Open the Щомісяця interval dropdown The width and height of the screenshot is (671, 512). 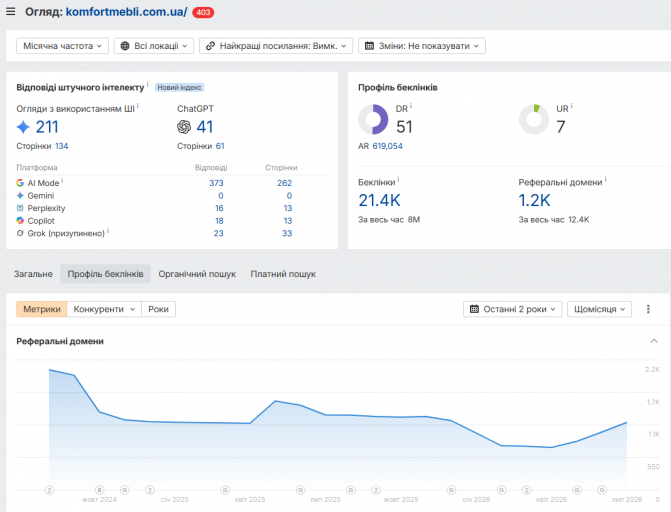tap(599, 309)
